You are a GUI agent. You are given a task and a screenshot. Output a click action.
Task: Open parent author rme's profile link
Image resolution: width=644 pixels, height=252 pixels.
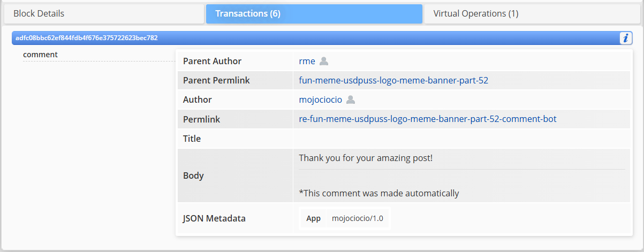307,61
